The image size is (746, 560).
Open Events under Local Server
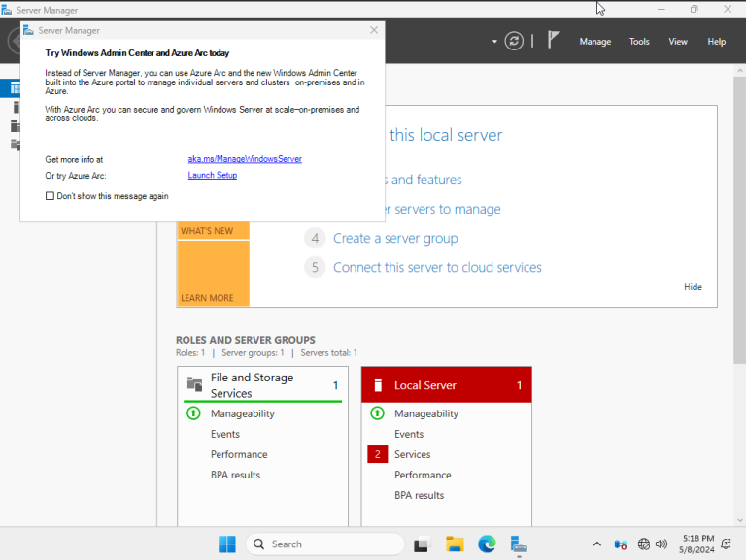(409, 434)
